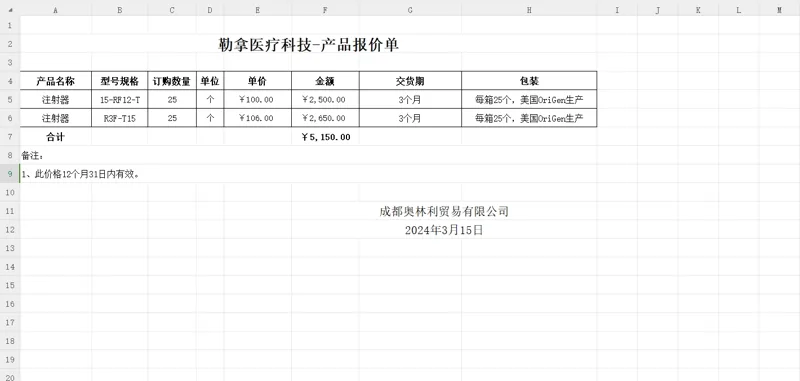Viewport: 800px width, 381px height.
Task: Click the 3个月 cell in row 6
Action: 410,118
